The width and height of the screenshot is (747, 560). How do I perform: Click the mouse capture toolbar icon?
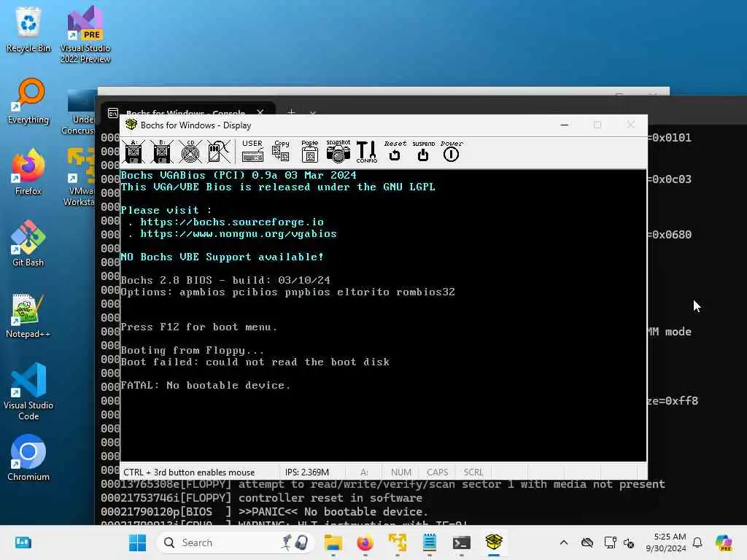(218, 152)
